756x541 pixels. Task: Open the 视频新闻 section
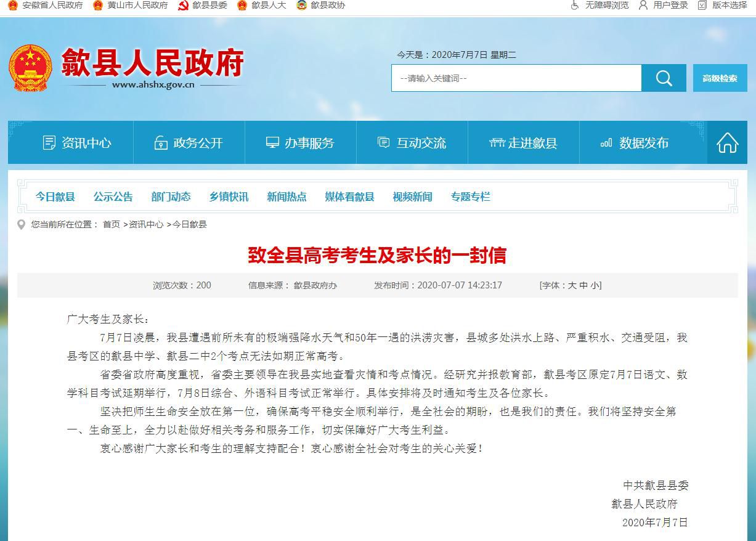[x=412, y=197]
